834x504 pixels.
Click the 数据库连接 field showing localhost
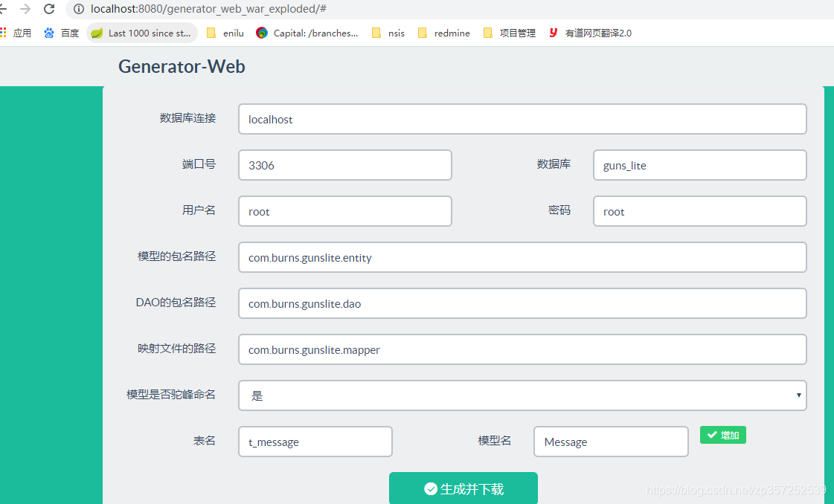pos(522,119)
